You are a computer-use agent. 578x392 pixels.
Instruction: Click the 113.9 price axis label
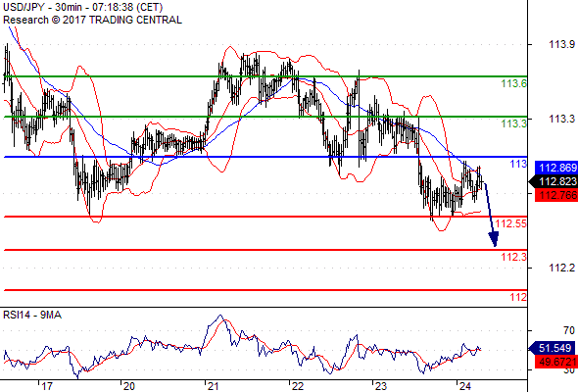(x=561, y=45)
